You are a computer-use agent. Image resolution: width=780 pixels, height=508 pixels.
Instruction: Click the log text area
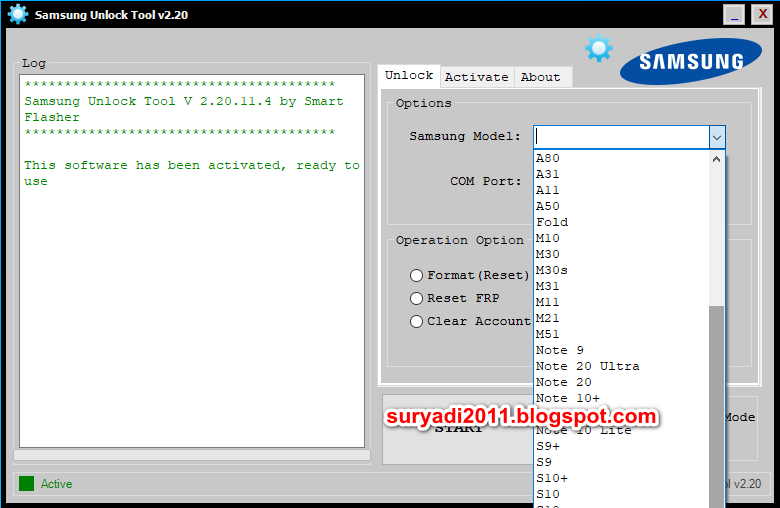click(192, 261)
